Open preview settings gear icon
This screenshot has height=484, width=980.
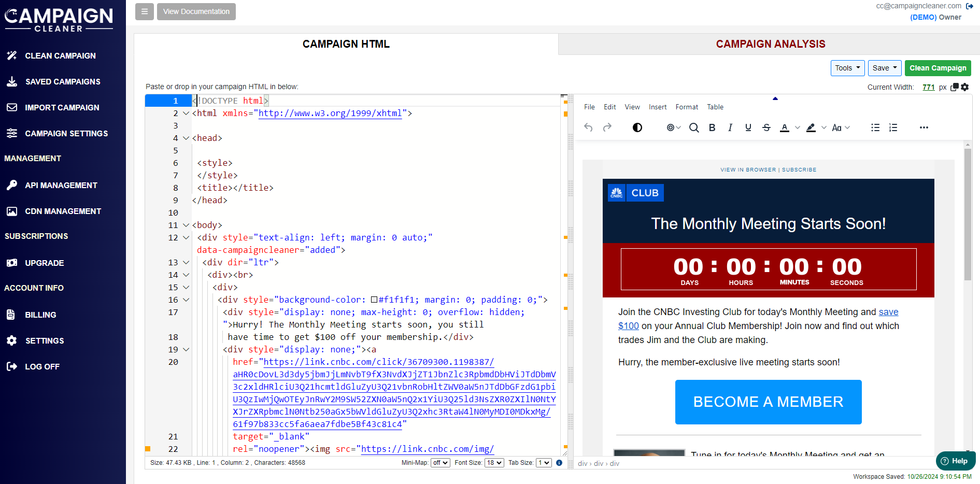[x=964, y=87]
